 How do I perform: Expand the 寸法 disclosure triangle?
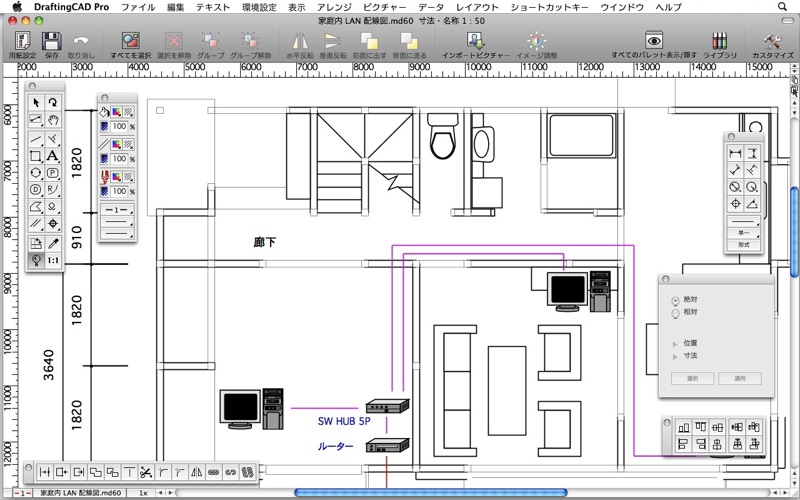(x=676, y=355)
